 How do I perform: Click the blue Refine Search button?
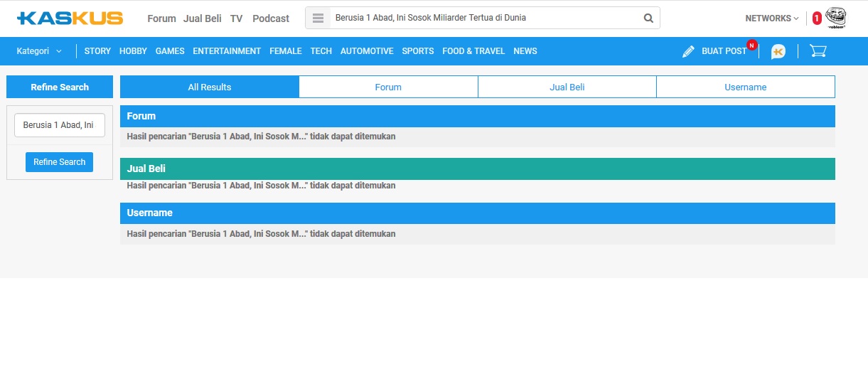coord(60,162)
